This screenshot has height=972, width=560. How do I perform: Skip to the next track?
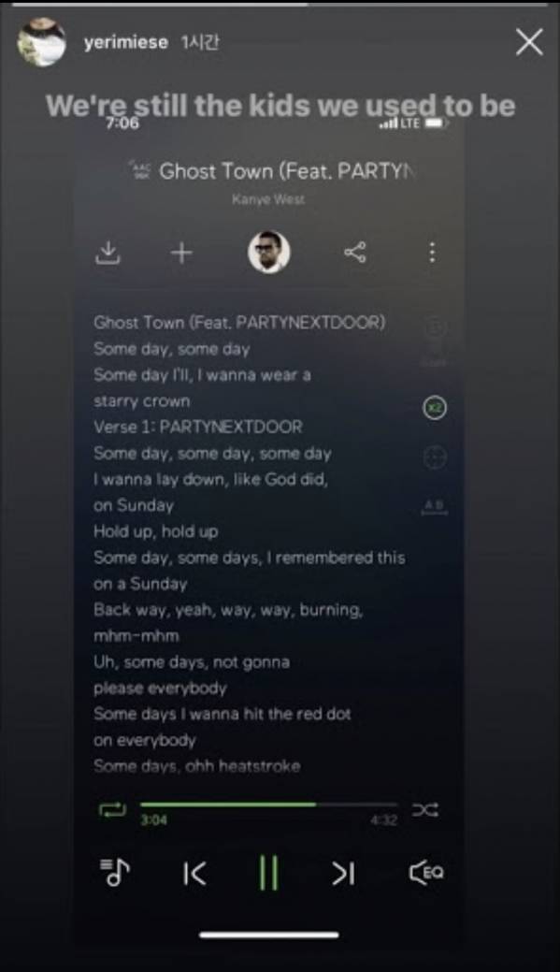(343, 874)
